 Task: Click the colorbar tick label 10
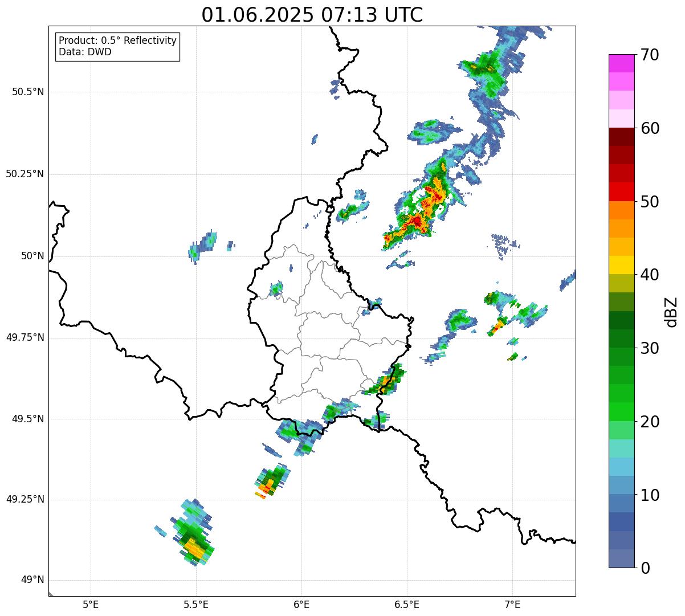[x=650, y=495]
